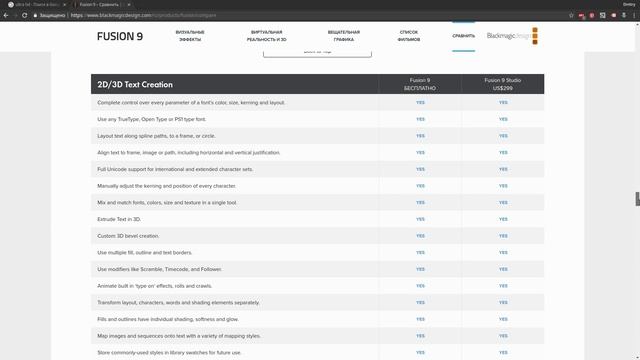Click the row 'Extrude Text in 3D.'

click(317, 219)
